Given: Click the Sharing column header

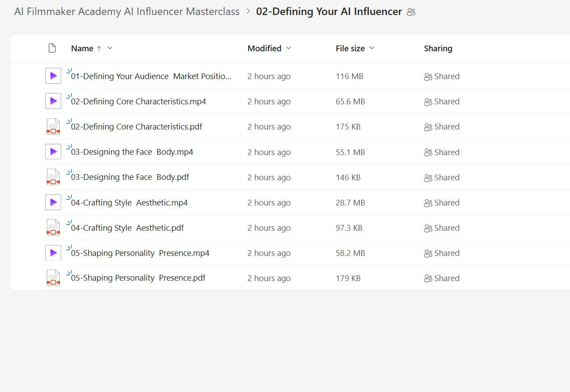Looking at the screenshot, I should [438, 49].
